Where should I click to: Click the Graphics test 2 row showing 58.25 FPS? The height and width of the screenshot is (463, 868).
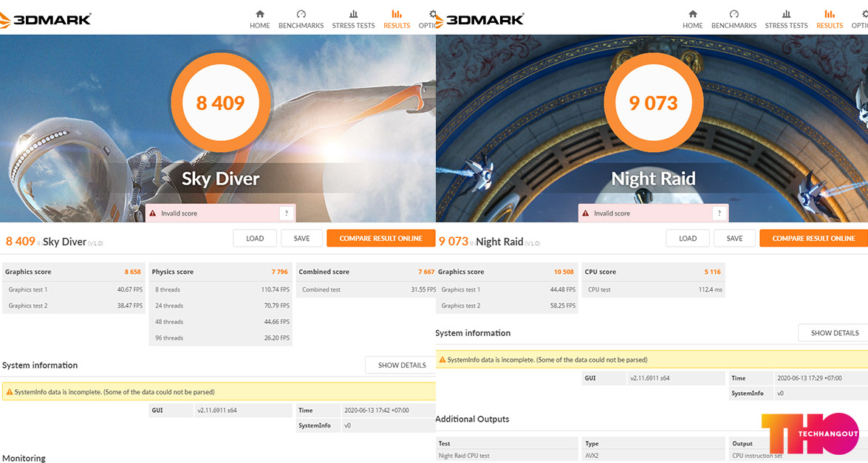click(x=507, y=306)
